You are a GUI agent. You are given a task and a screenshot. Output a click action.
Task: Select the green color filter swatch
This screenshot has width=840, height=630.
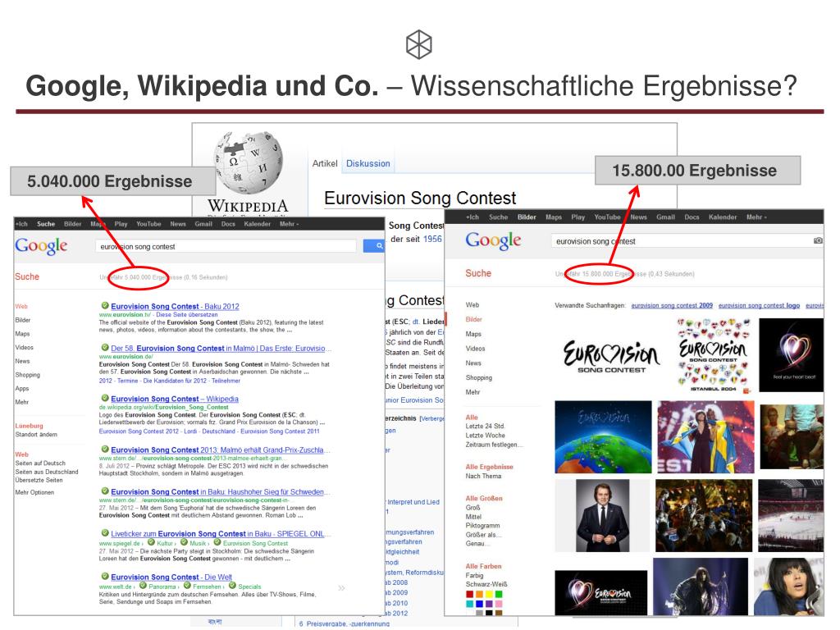coord(499,594)
